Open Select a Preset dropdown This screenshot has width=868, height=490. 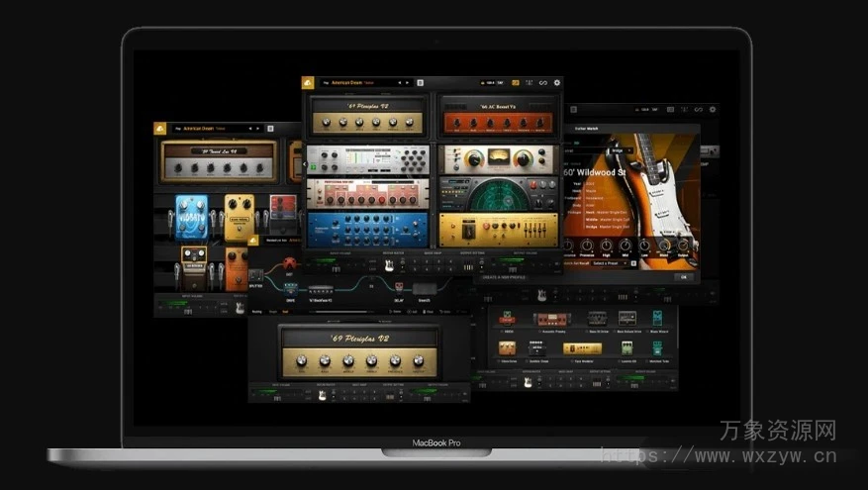[611, 263]
